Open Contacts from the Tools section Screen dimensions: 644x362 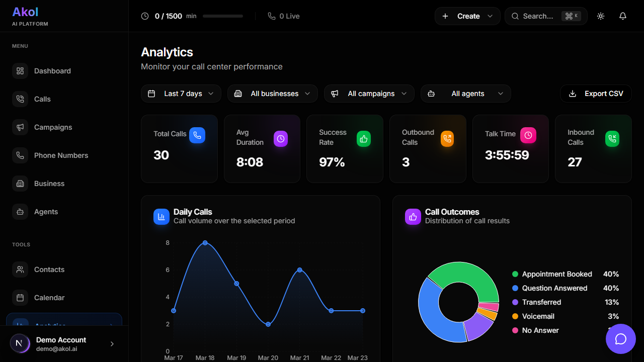coord(49,269)
